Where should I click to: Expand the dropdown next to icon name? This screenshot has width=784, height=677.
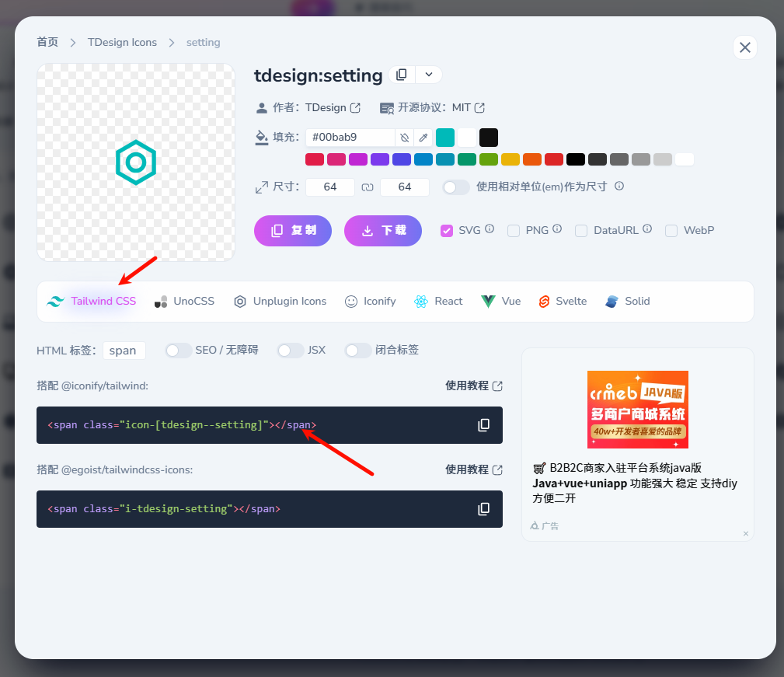[x=428, y=75]
